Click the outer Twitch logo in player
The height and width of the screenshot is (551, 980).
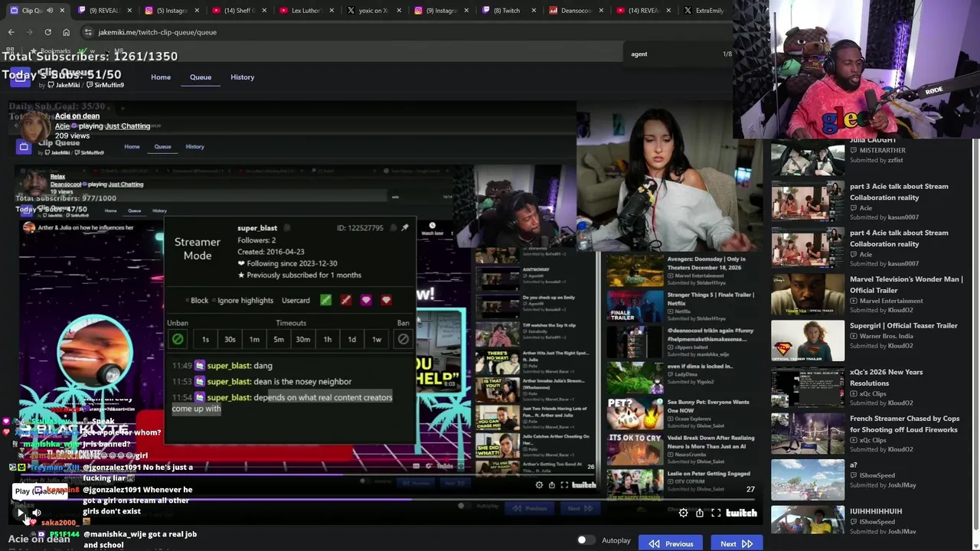[x=741, y=514]
